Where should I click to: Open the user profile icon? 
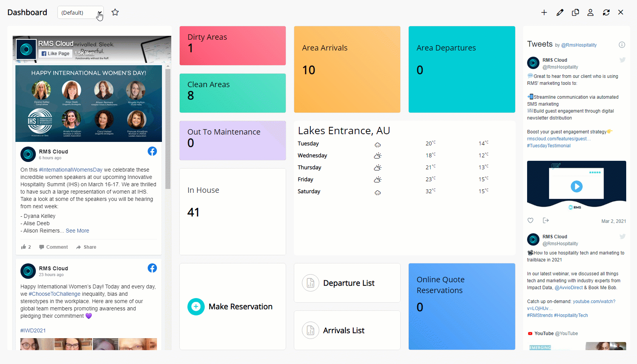point(590,12)
